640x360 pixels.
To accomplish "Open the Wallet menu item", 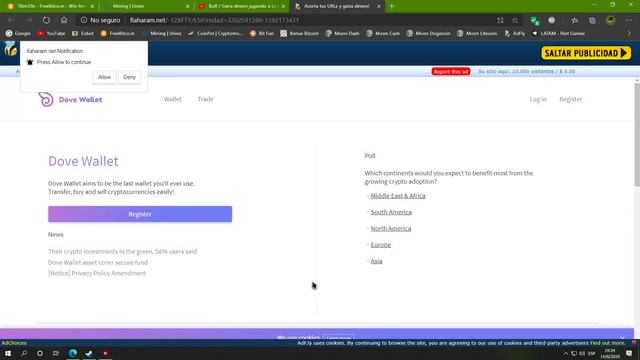I will click(x=173, y=99).
